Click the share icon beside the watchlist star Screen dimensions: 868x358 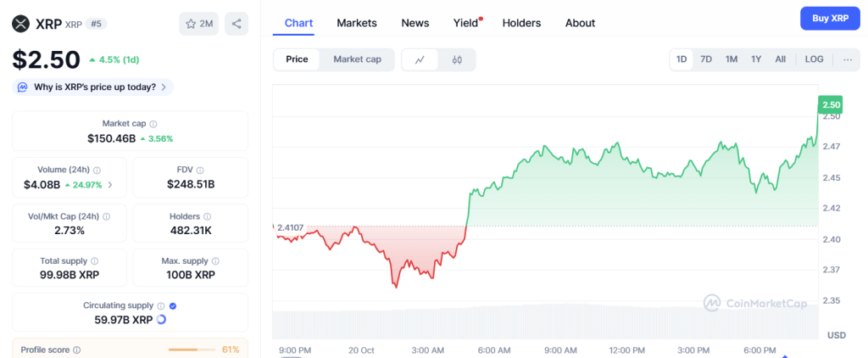click(236, 24)
